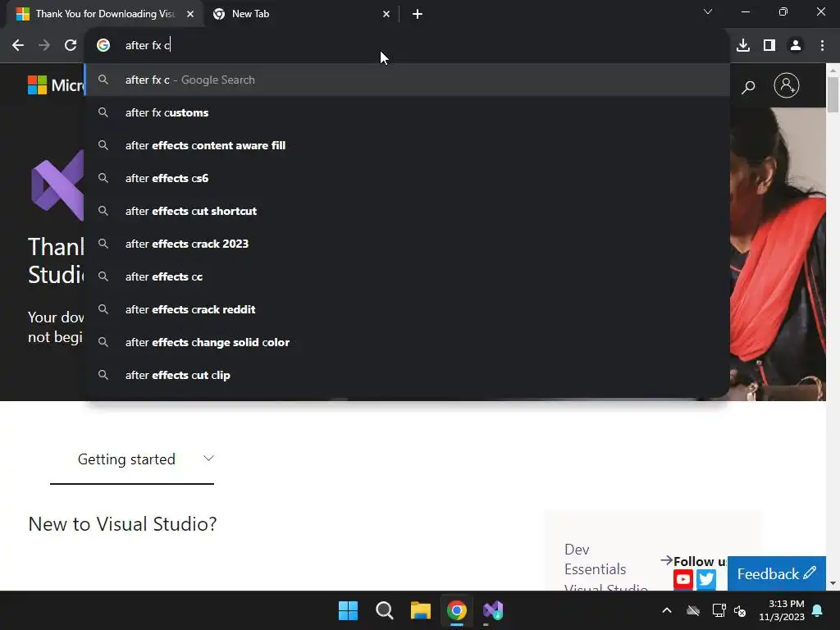Pick 'after effects crack 2023' suggestion

(x=407, y=244)
